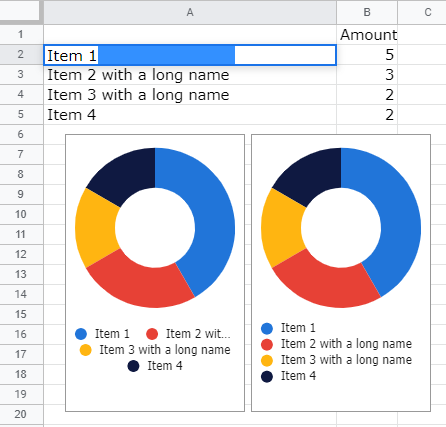Click yellow legend dot in right chart
446x427 pixels.
coord(267,360)
